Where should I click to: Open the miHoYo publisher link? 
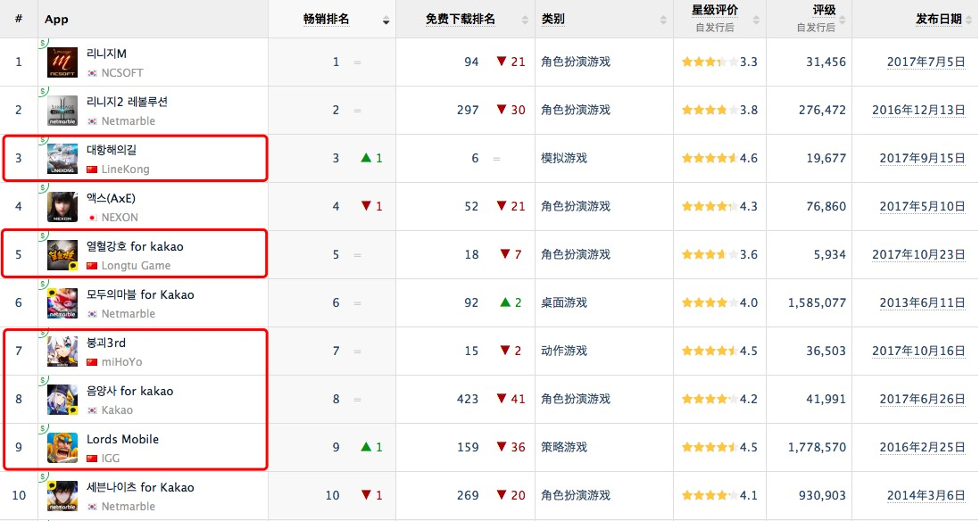(x=122, y=361)
